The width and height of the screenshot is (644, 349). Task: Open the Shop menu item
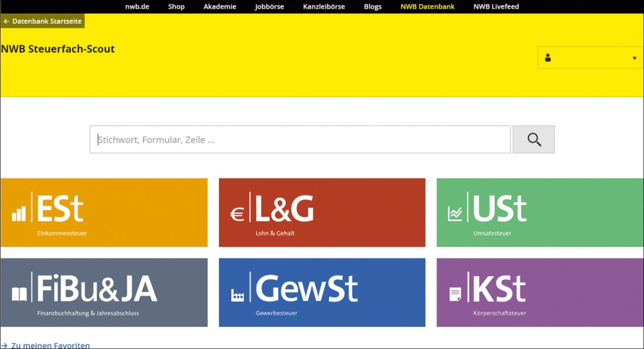pyautogui.click(x=176, y=7)
